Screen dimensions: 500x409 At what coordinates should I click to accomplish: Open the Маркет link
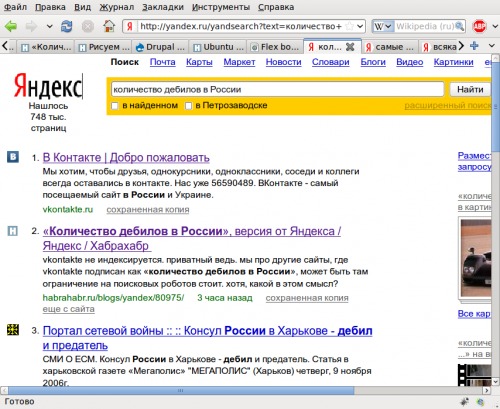(239, 62)
